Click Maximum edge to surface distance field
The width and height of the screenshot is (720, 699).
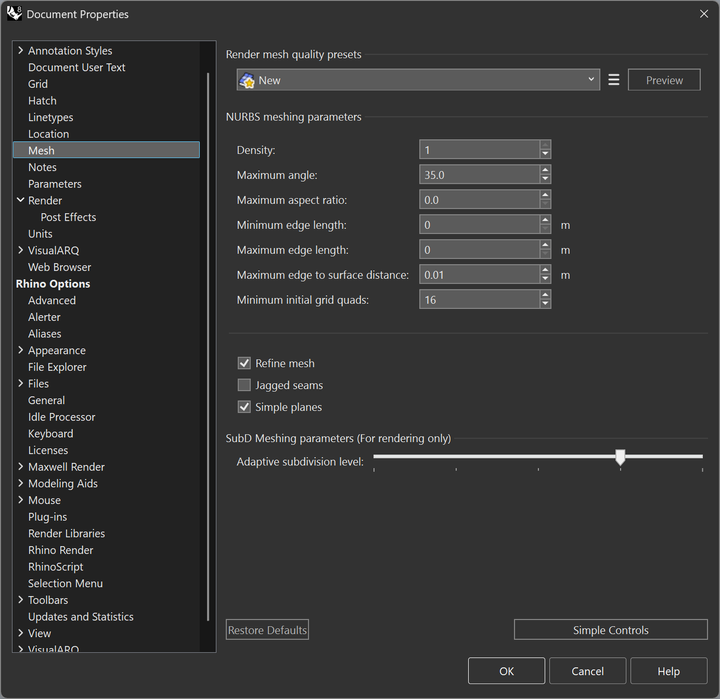pyautogui.click(x=479, y=275)
